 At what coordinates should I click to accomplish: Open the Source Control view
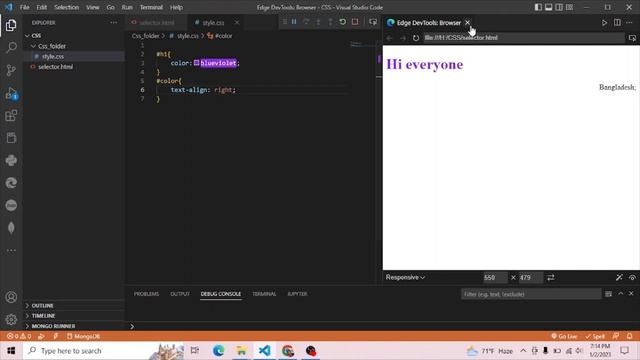tap(11, 70)
